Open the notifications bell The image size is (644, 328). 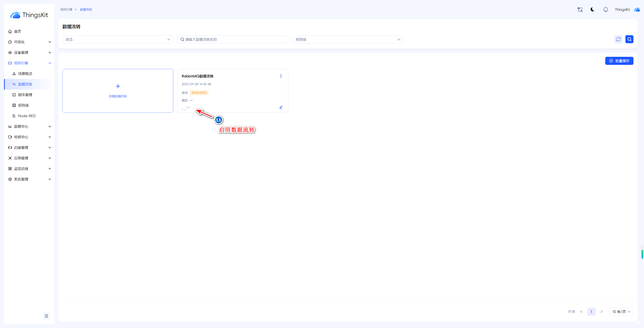tap(606, 10)
